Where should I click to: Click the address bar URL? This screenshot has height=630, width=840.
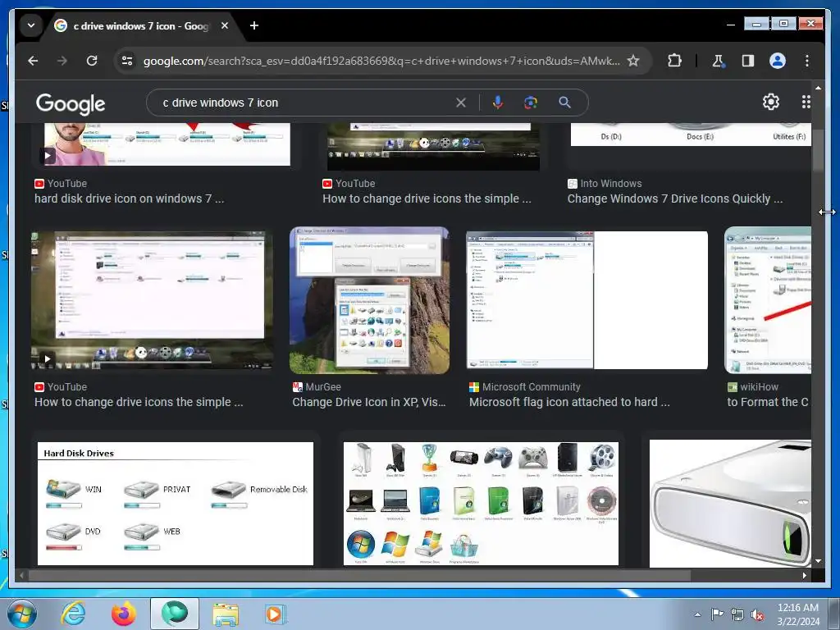[x=381, y=61]
